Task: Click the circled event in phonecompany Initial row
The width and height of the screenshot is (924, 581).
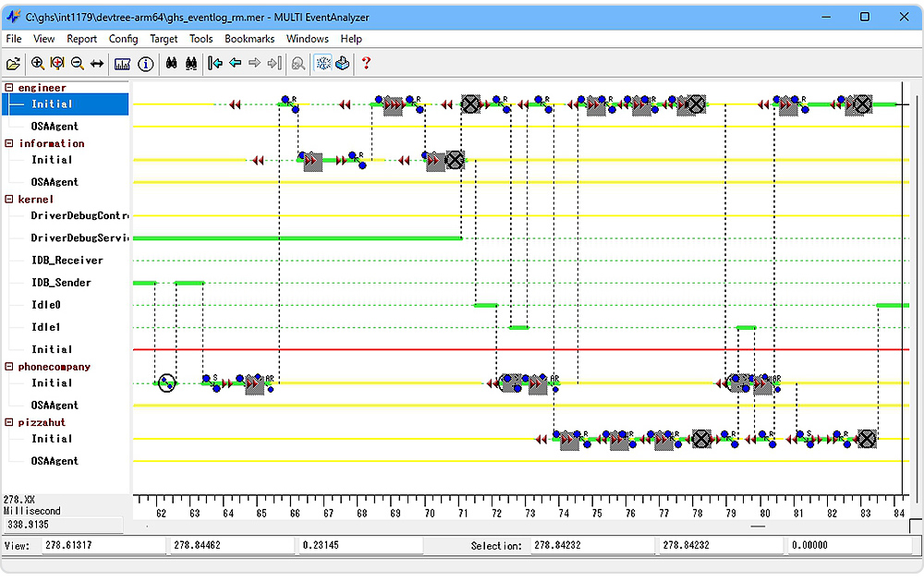Action: pyautogui.click(x=166, y=383)
